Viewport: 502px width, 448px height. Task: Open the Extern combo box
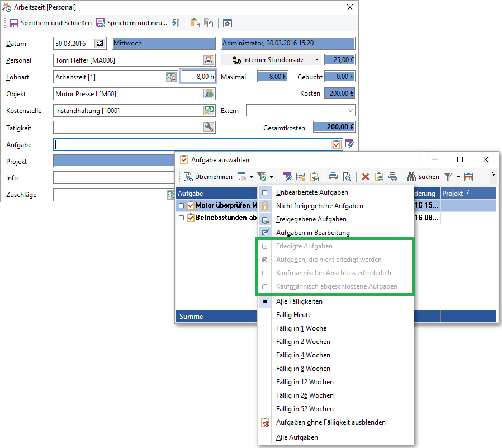pos(300,111)
